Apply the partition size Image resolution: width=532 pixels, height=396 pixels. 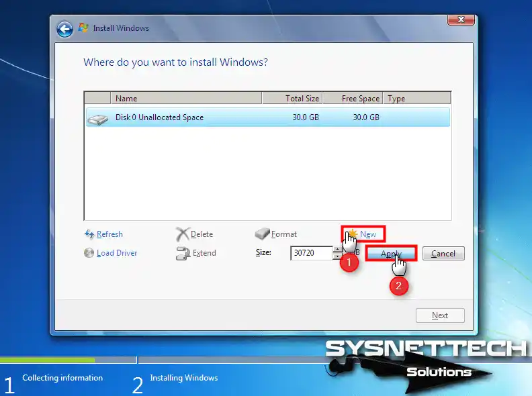[391, 254]
